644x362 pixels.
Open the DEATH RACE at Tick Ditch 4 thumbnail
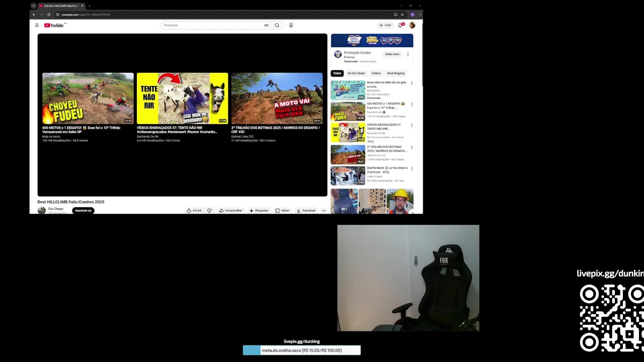[x=348, y=175]
